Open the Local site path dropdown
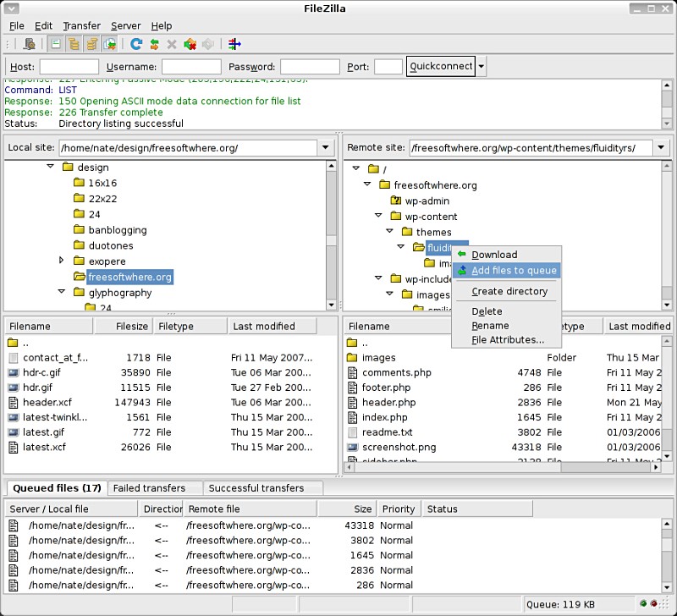Screen dimensions: 677x616 [x=326, y=147]
